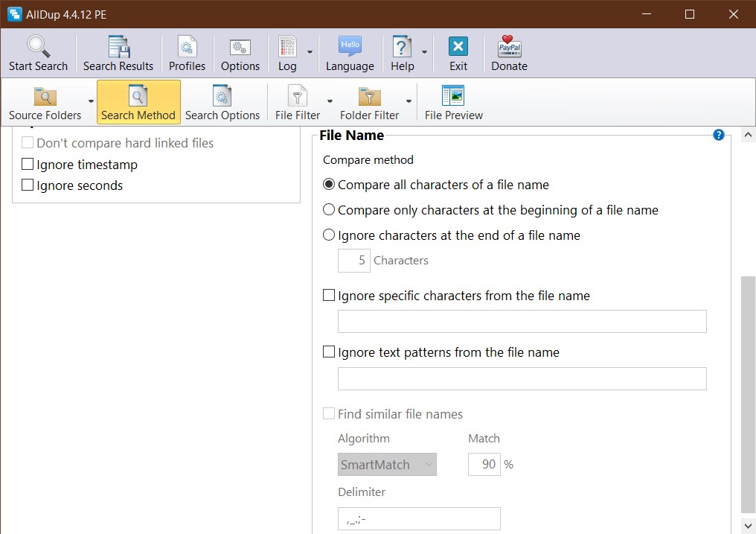Open the Language (Hello) icon

pyautogui.click(x=350, y=46)
